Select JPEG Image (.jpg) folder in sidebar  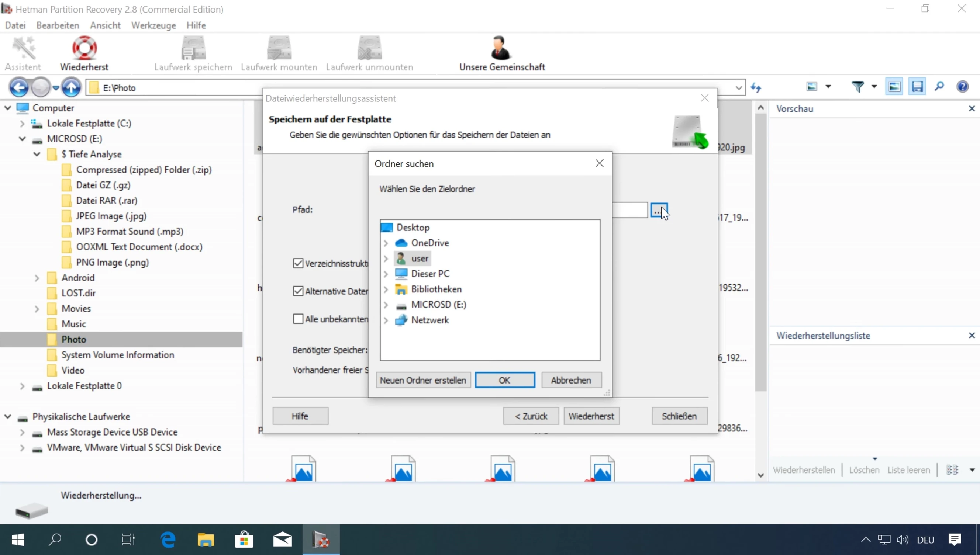(111, 216)
